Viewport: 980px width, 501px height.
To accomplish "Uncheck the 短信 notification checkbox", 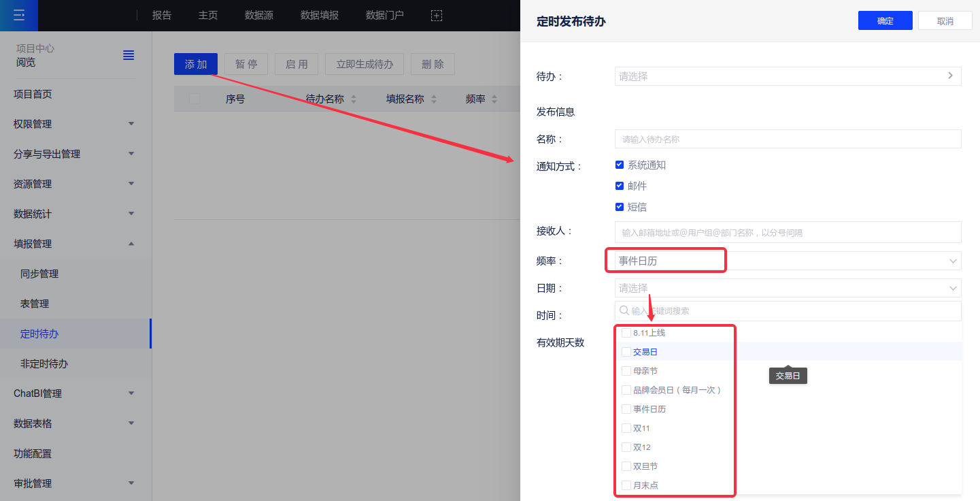I will pos(620,207).
